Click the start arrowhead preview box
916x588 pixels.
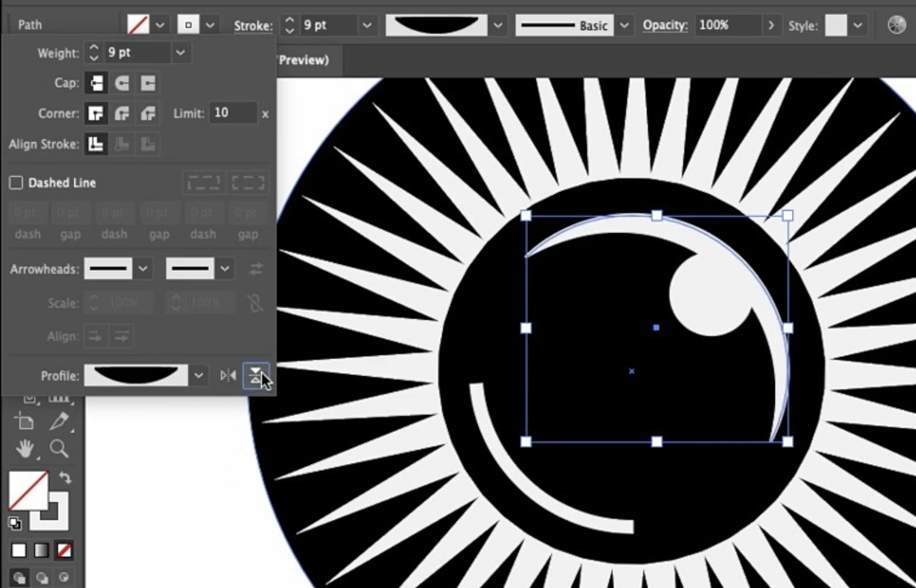point(108,269)
